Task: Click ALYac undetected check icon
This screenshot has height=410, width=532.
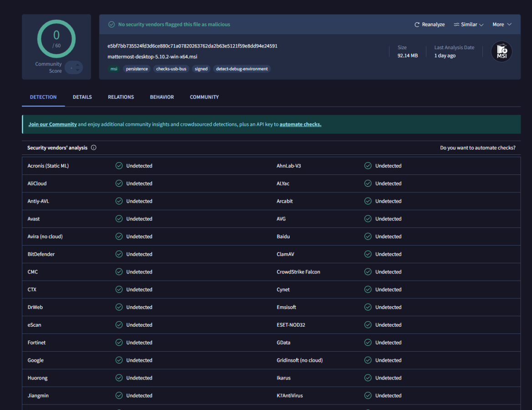Action: 368,183
